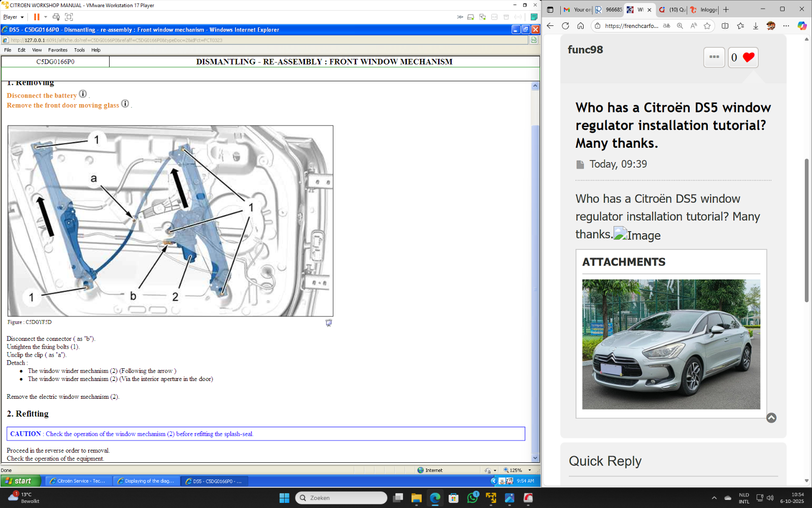Click 'Remove the front door moving glass' link
Viewport: 812px width, 508px height.
63,105
